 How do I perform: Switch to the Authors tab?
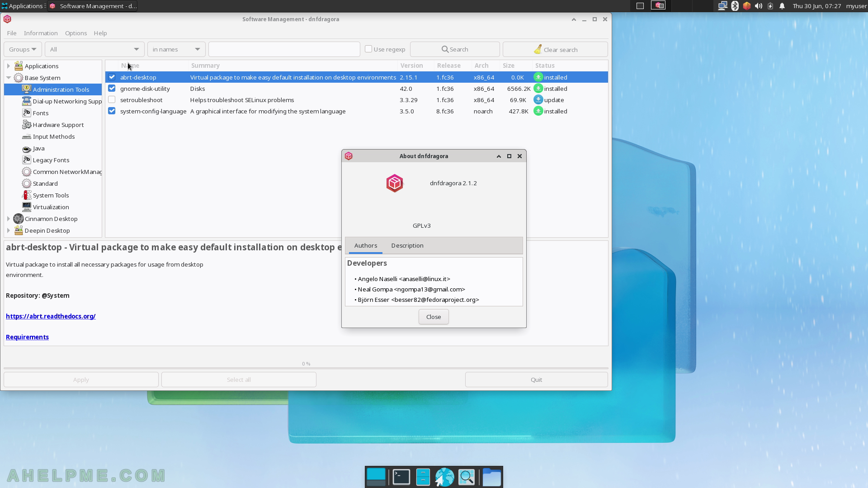coord(366,245)
